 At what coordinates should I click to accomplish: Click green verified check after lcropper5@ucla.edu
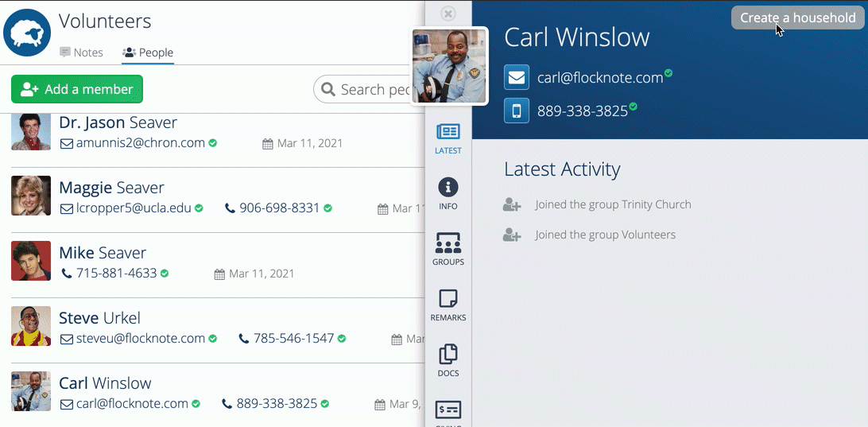point(199,208)
